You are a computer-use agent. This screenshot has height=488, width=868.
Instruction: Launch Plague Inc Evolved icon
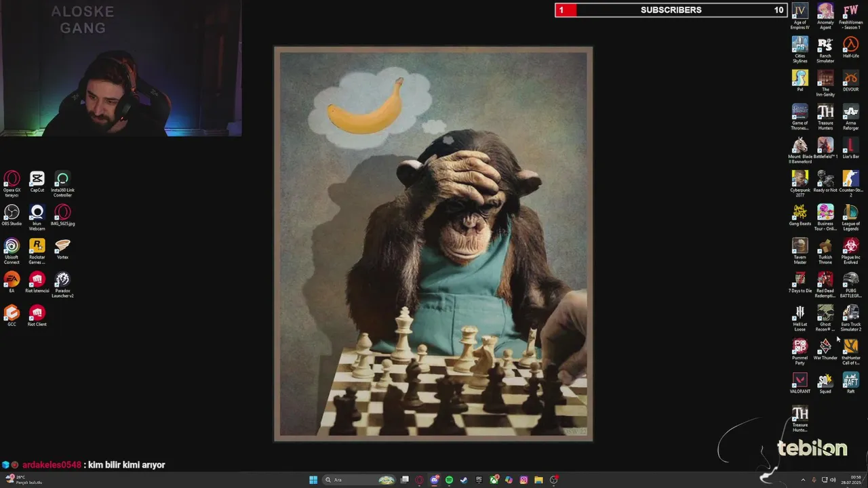point(851,251)
